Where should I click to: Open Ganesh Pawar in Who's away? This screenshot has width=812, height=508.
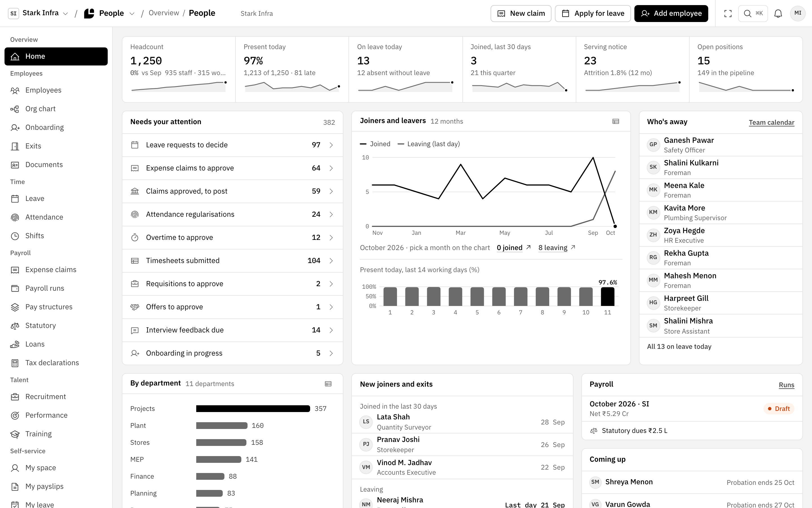coord(720,145)
